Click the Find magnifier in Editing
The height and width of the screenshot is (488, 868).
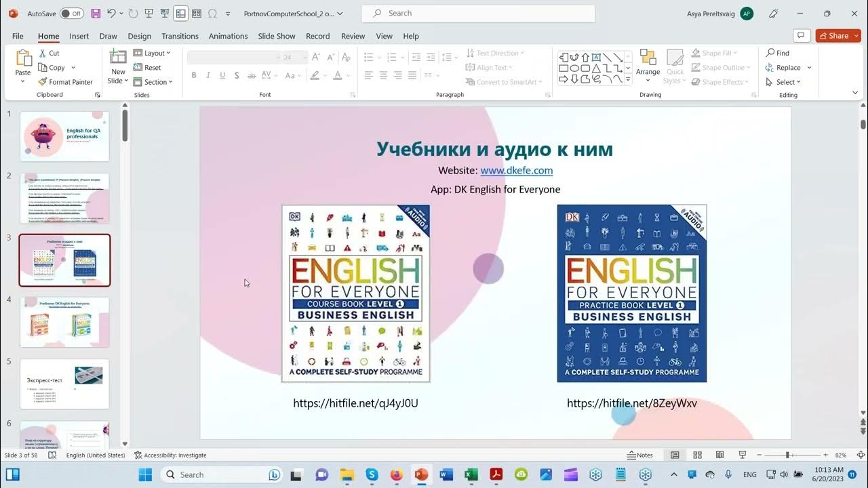777,53
